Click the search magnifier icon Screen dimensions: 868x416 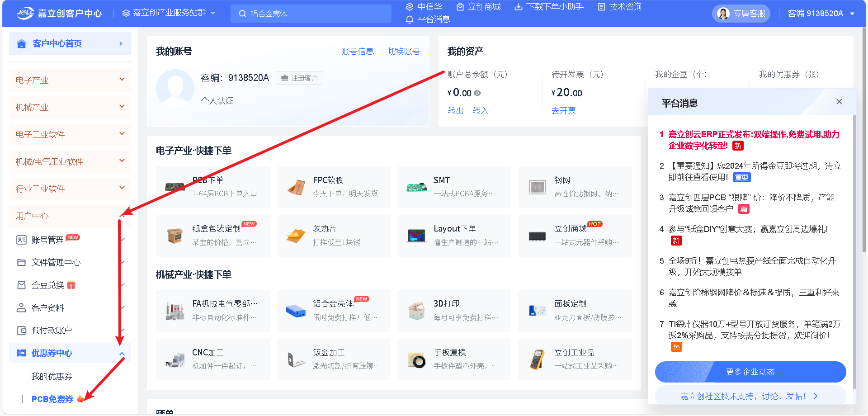point(242,14)
